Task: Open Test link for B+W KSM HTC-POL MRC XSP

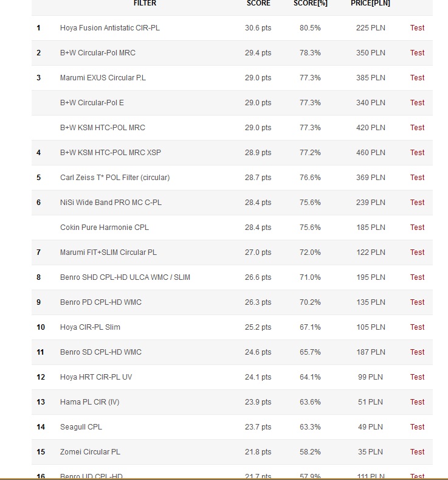Action: [417, 153]
